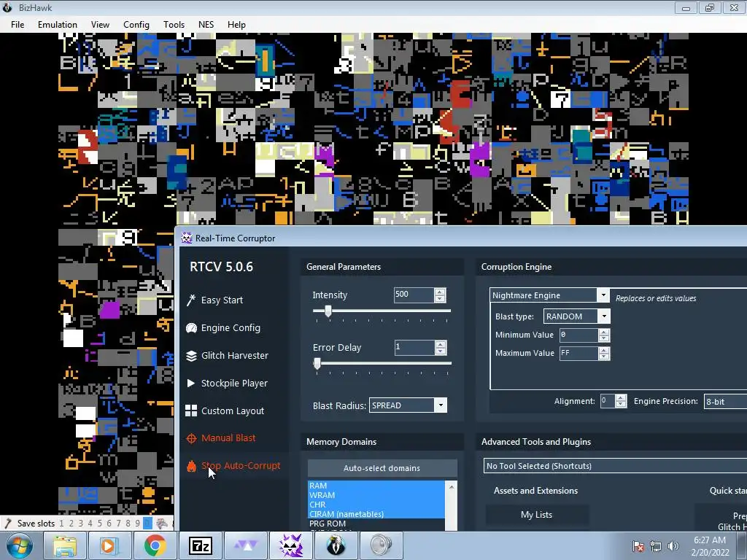Click the Error Delay slider handle
747x560 pixels.
pyautogui.click(x=317, y=363)
